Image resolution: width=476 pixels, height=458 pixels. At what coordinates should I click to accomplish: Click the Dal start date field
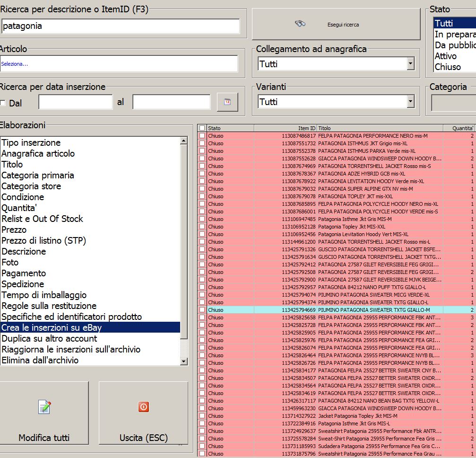(x=76, y=102)
